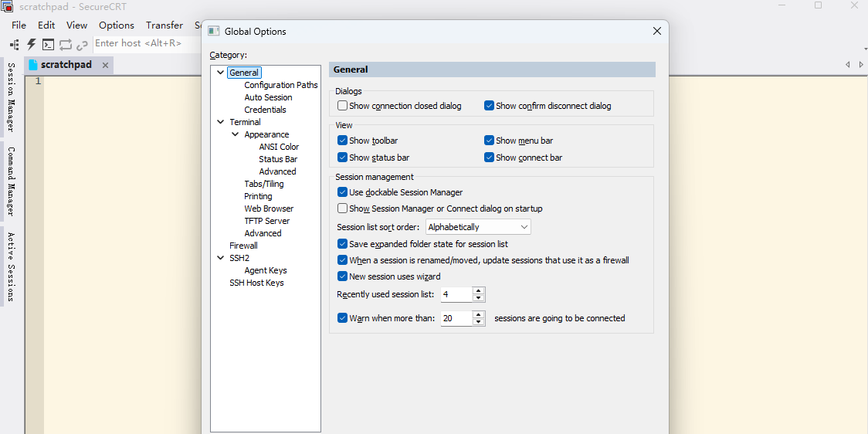Open the Options menu
868x434 pixels.
point(117,25)
